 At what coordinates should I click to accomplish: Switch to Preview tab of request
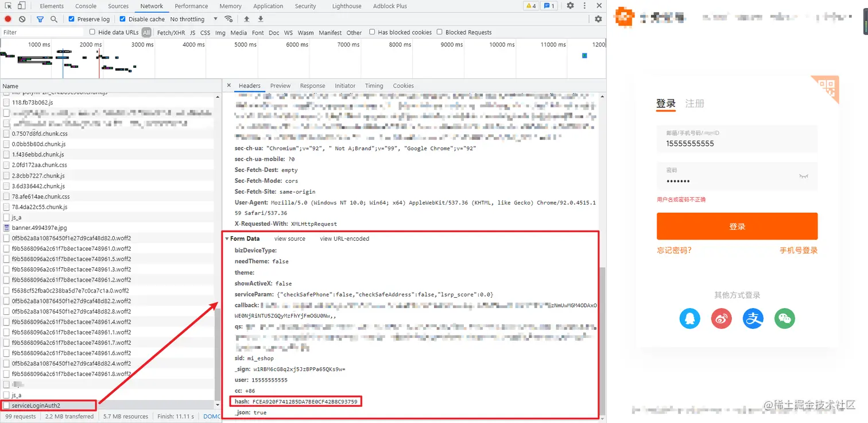click(280, 86)
